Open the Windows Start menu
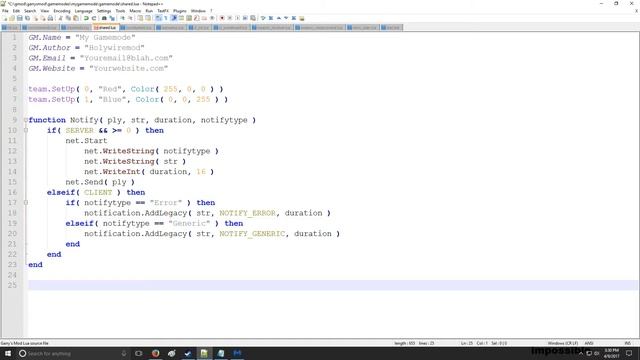The image size is (640, 360). tap(8, 353)
